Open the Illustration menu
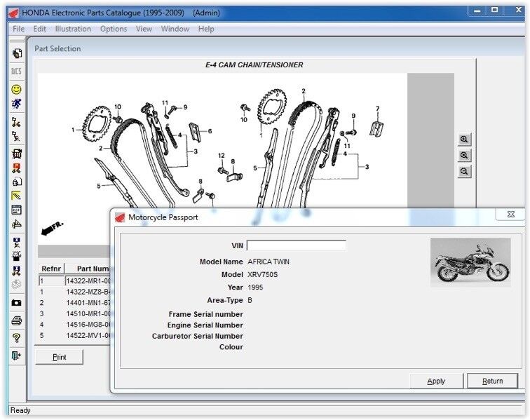 (73, 29)
